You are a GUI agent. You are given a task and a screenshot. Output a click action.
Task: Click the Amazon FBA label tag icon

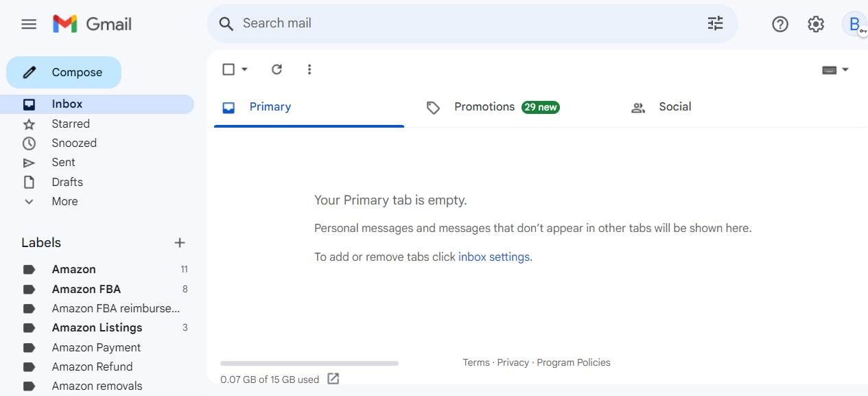tap(29, 289)
